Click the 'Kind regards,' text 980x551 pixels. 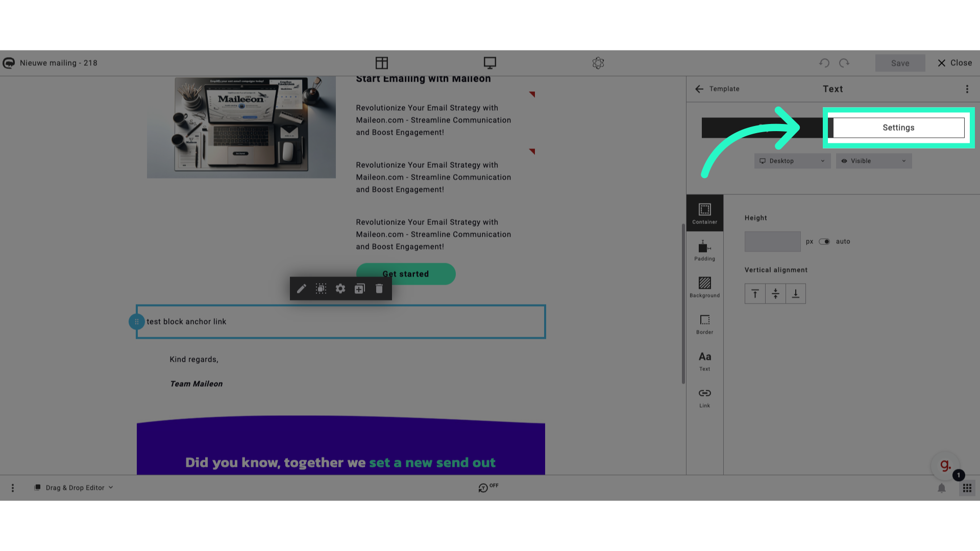click(194, 360)
